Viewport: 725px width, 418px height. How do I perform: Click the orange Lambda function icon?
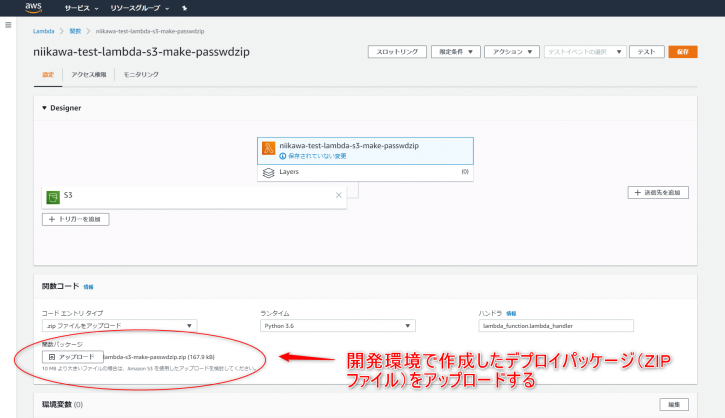(269, 148)
